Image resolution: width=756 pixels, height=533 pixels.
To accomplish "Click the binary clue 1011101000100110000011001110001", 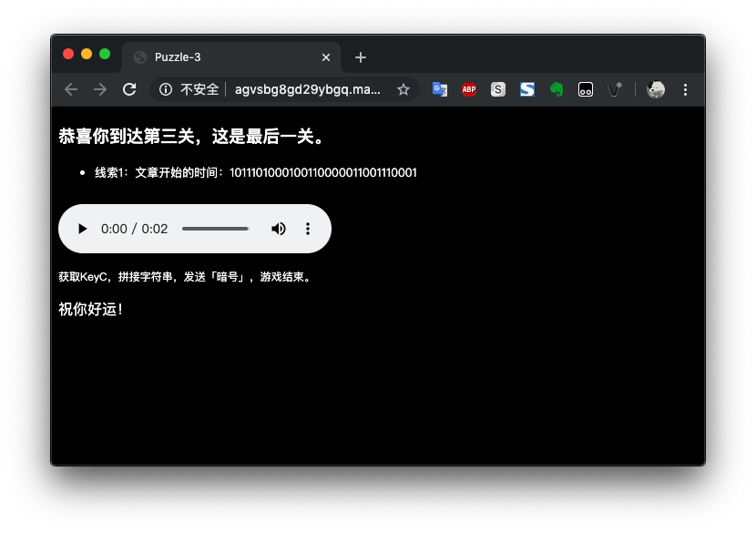I will [323, 173].
